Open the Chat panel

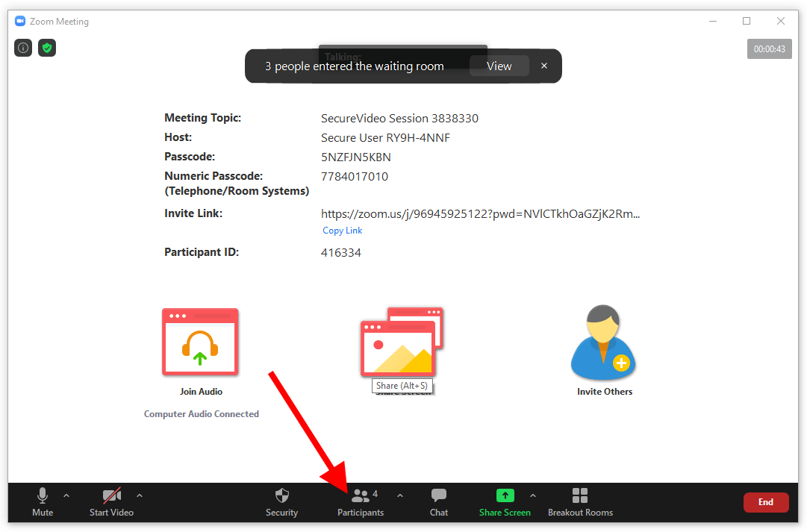(439, 501)
